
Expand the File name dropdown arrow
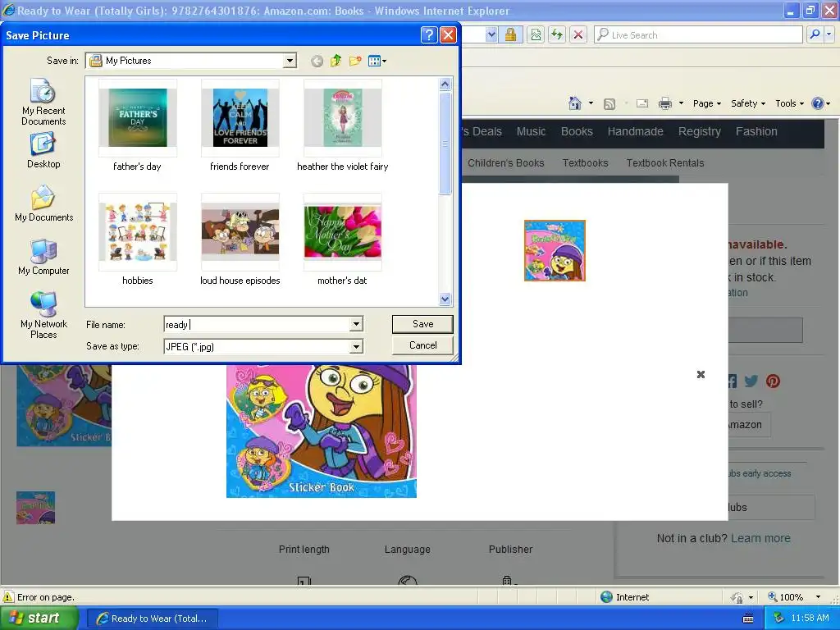coord(356,324)
